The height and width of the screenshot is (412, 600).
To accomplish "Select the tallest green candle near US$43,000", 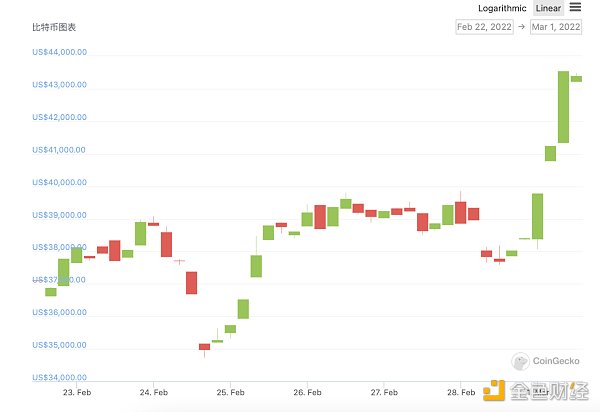I will click(563, 106).
